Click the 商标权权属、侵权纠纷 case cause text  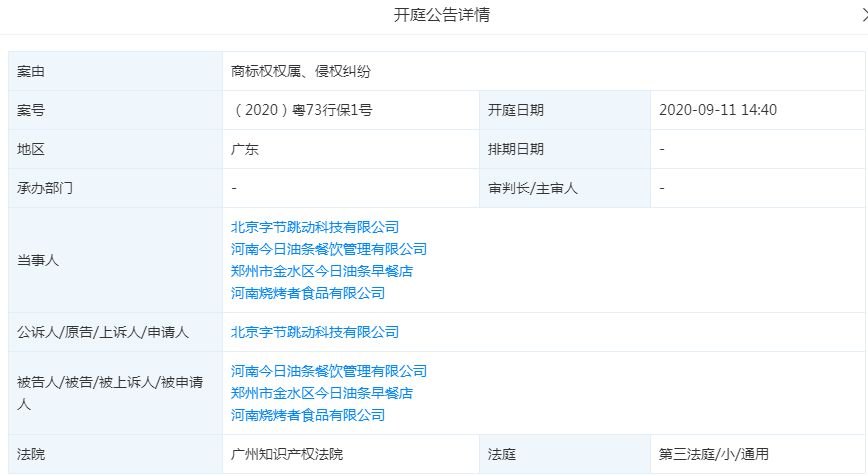300,71
